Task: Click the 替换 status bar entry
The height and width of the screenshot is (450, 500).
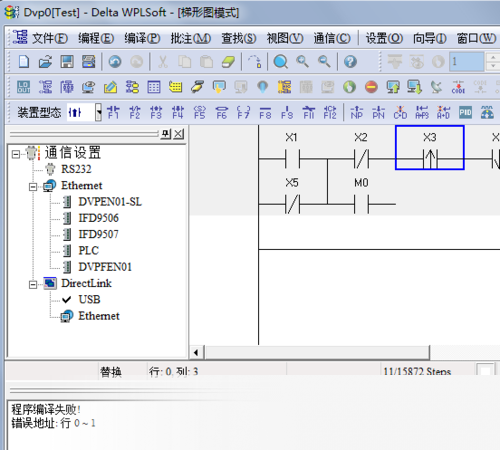Action: (111, 372)
